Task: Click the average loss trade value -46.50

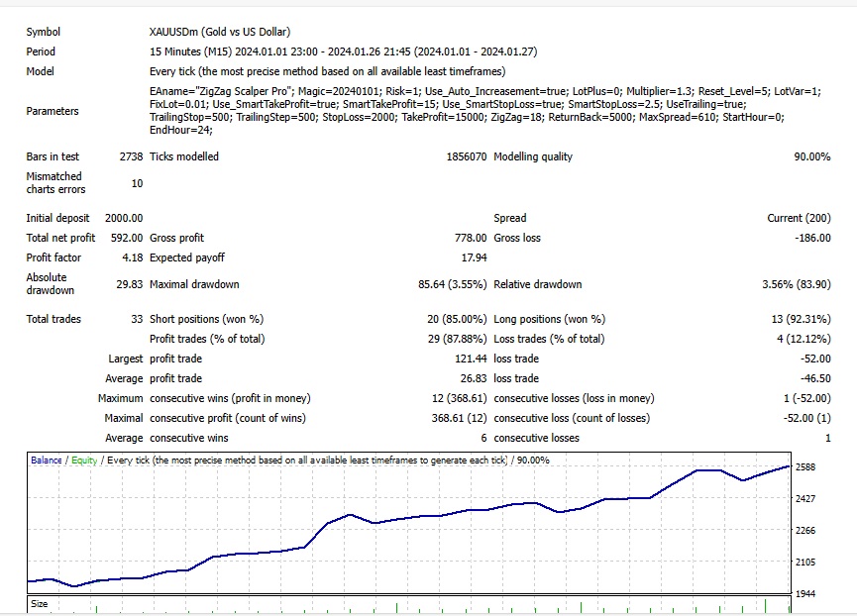Action: tap(815, 378)
